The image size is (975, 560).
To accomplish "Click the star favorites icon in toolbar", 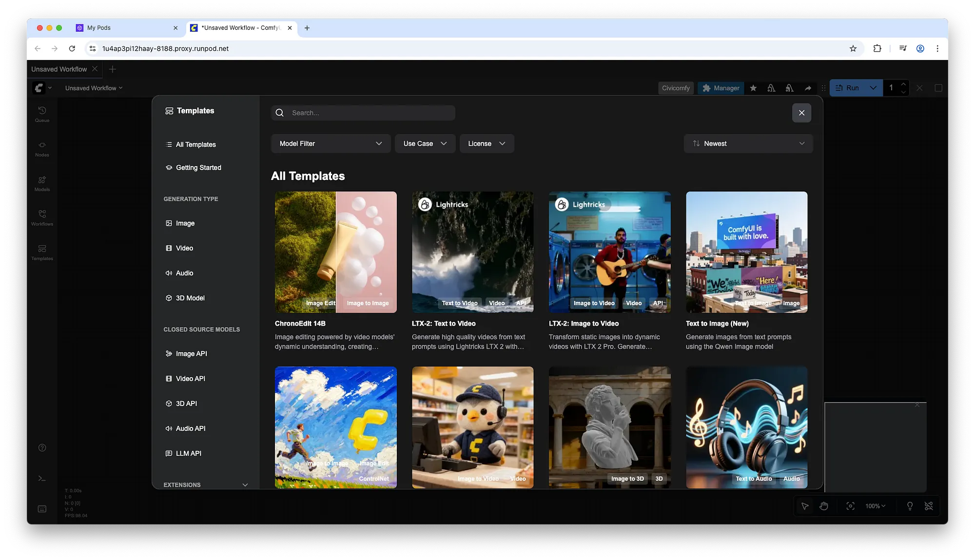I will coord(753,88).
